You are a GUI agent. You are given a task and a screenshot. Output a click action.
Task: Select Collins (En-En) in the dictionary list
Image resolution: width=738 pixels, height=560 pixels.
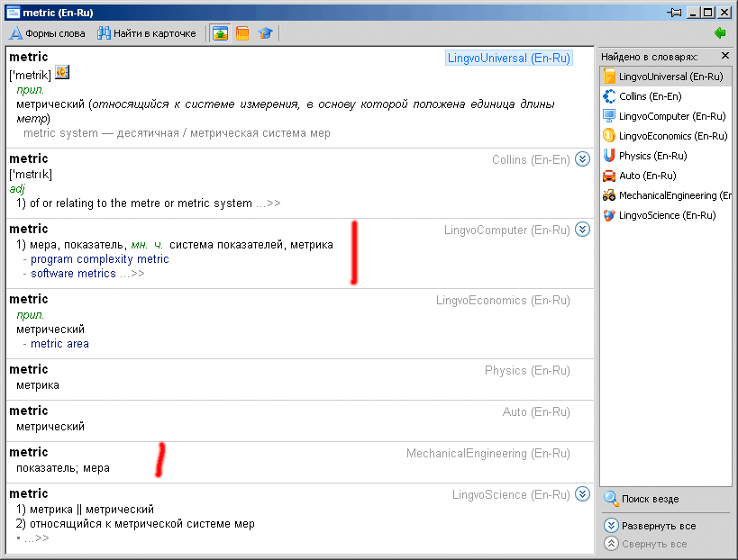pyautogui.click(x=666, y=96)
